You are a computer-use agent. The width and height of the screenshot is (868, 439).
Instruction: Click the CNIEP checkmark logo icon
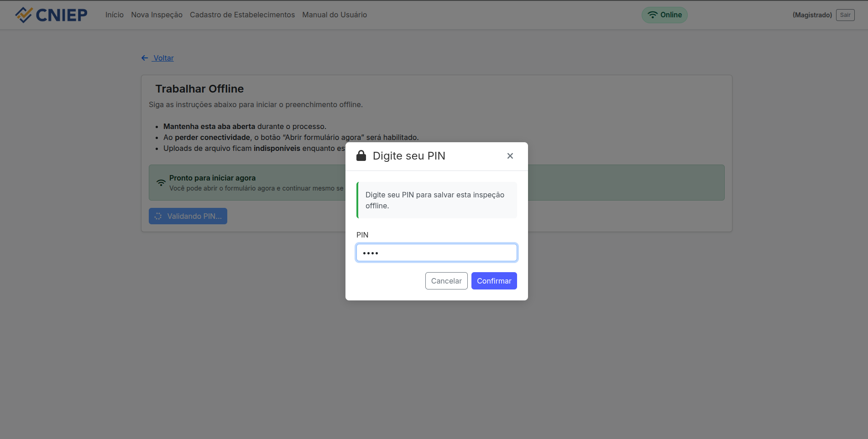[24, 15]
